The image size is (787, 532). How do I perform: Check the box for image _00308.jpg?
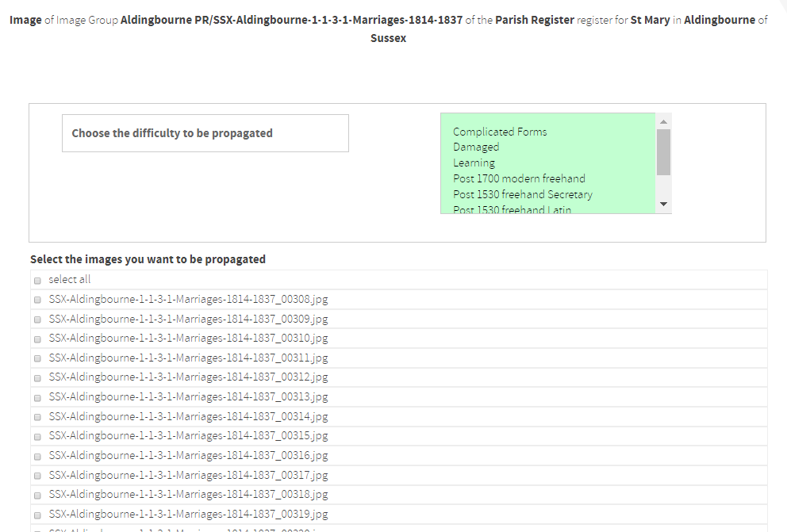point(37,300)
